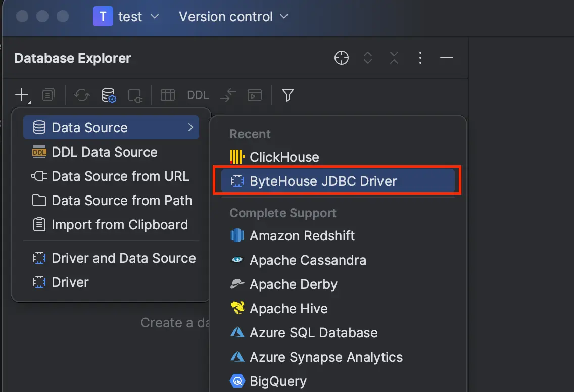Choose Apache Hive data source

338,308
